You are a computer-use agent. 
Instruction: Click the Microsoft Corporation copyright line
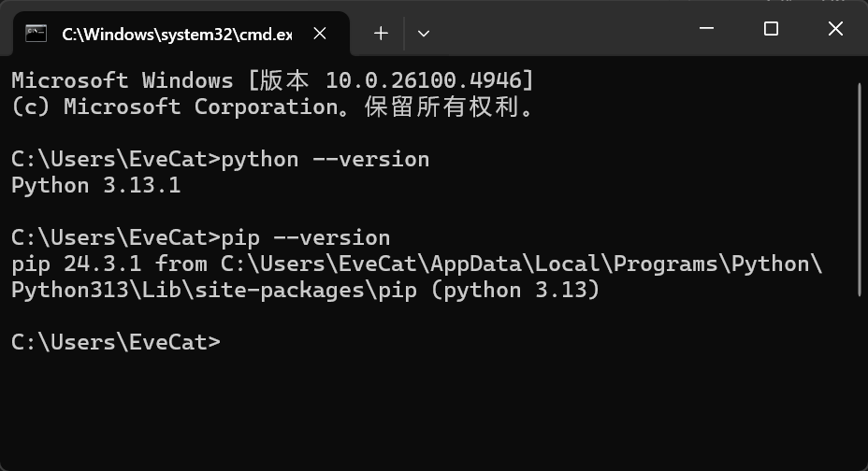pyautogui.click(x=272, y=107)
